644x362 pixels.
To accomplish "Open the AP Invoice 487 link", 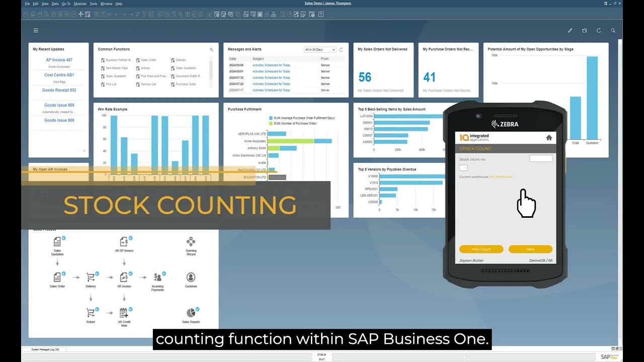I will click(59, 60).
